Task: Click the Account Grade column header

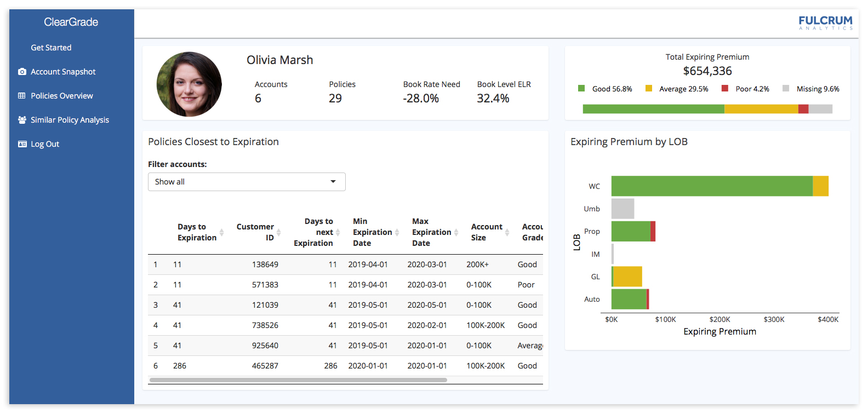Action: tap(532, 232)
